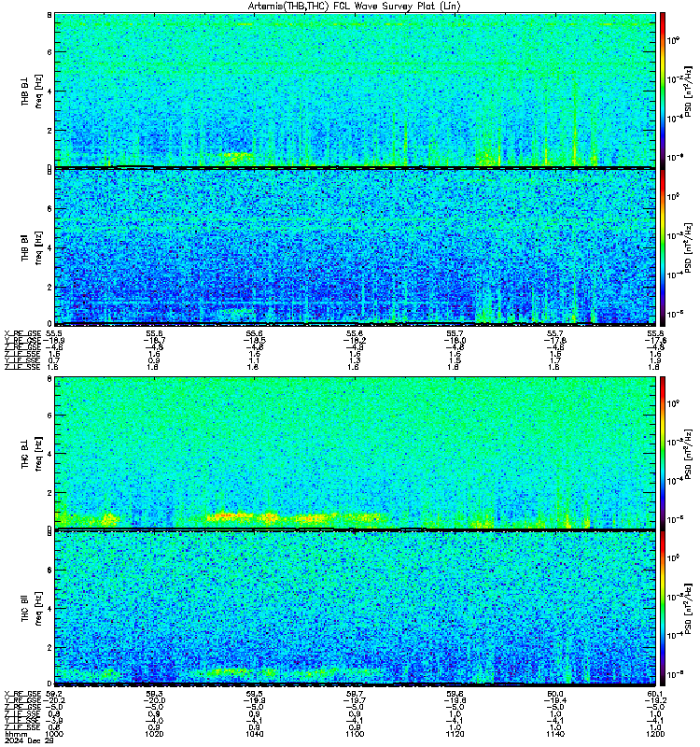Click the THC Y_RE_GSE value -19.4
Screen dimensions: 700x747
tap(554, 700)
